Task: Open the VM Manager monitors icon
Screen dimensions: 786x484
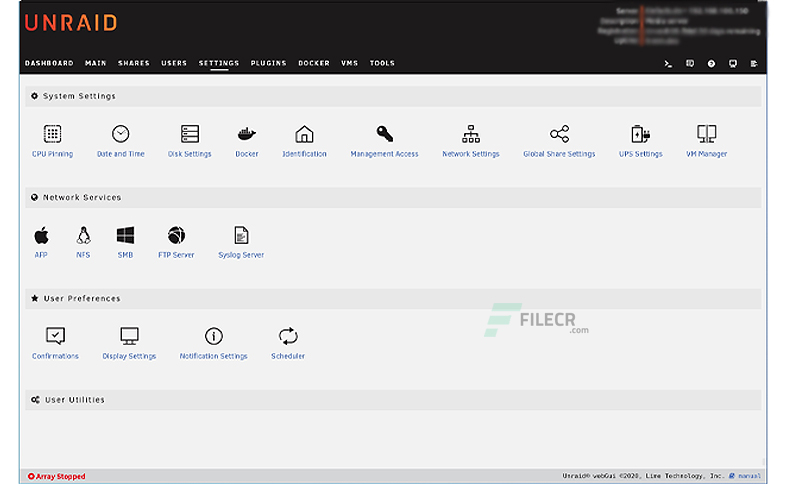Action: [x=706, y=134]
